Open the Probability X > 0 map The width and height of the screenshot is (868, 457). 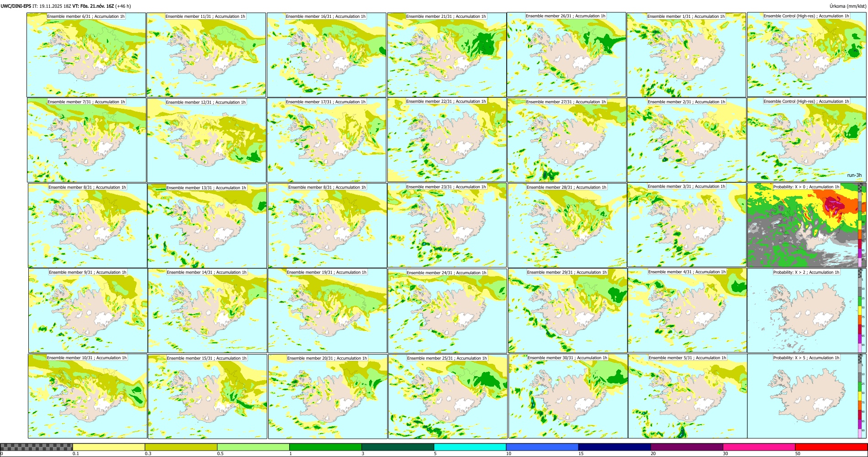807,225
